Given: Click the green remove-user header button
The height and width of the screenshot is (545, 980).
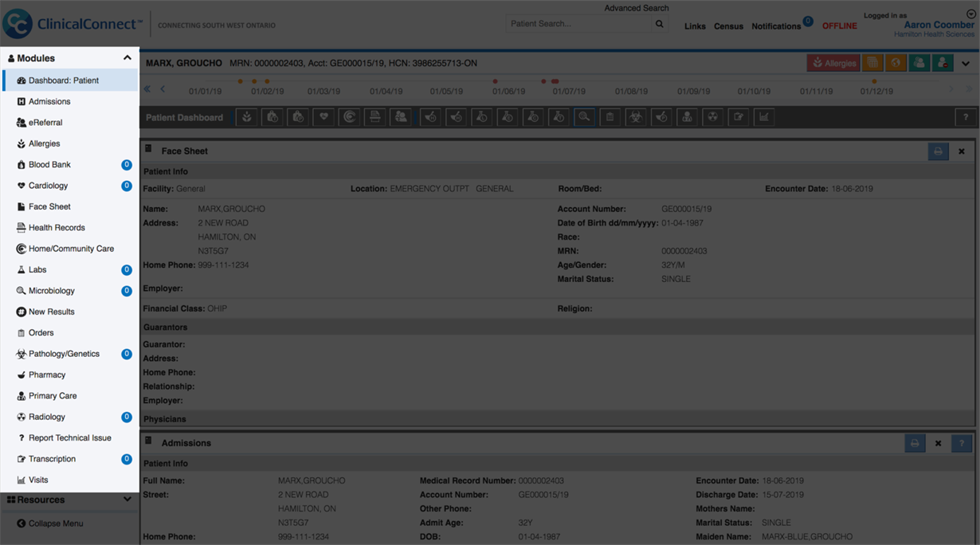Looking at the screenshot, I should (x=943, y=63).
